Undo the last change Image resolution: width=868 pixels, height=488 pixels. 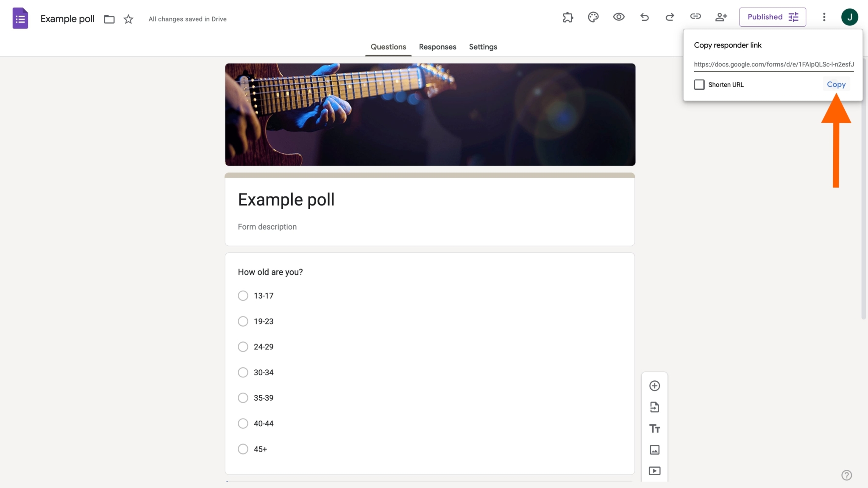point(644,17)
